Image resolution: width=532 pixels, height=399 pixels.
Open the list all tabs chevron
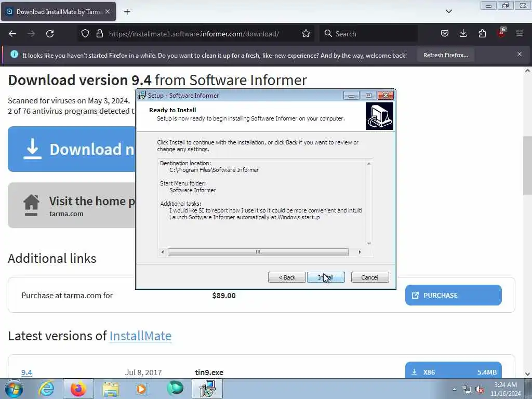[x=448, y=11]
